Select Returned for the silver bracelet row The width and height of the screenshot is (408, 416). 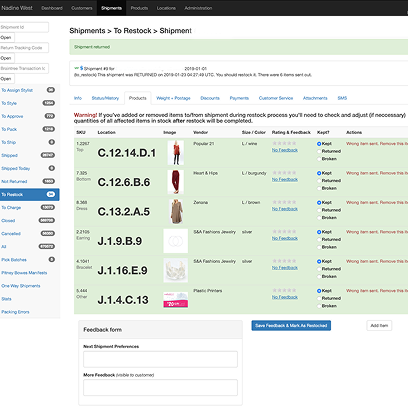319,269
